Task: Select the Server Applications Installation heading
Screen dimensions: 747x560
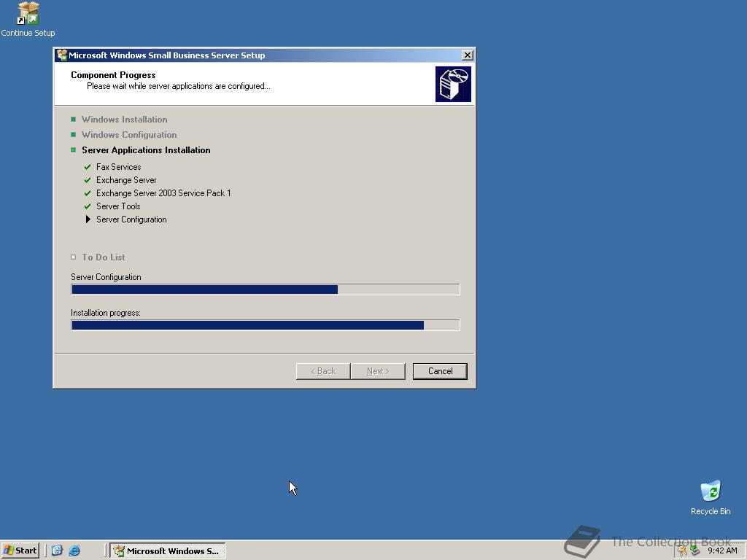Action: [146, 150]
